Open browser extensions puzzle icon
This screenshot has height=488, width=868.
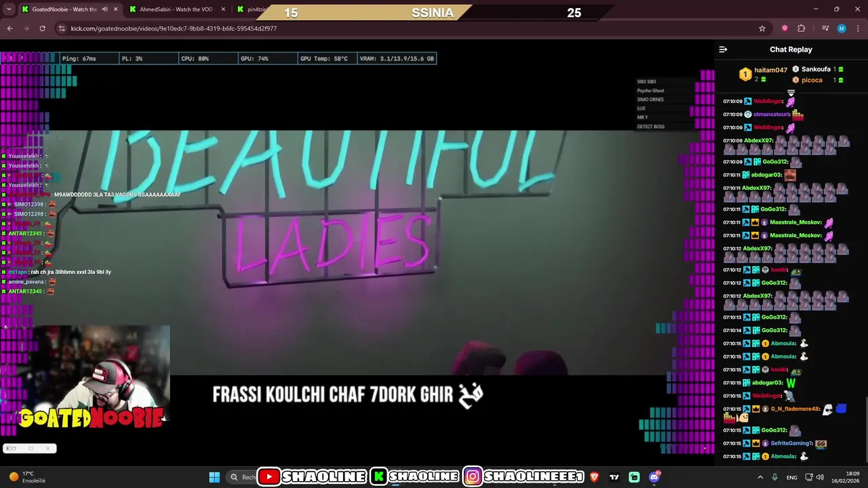(x=802, y=28)
